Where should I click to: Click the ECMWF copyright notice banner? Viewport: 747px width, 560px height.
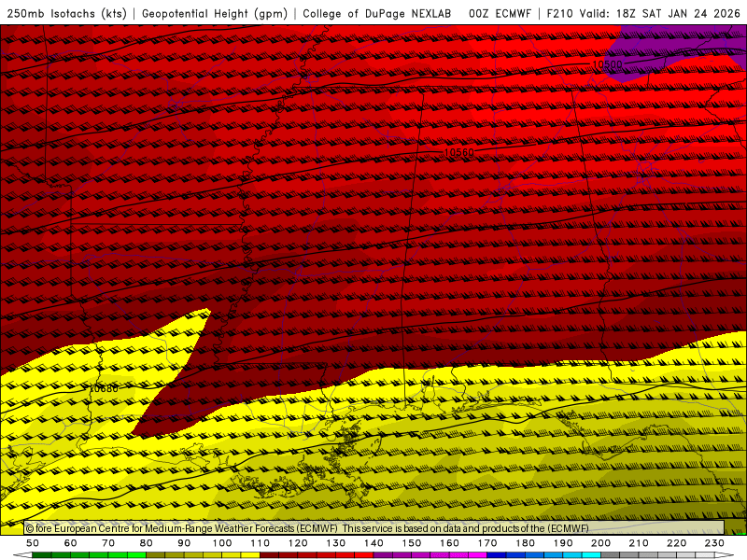(374, 528)
